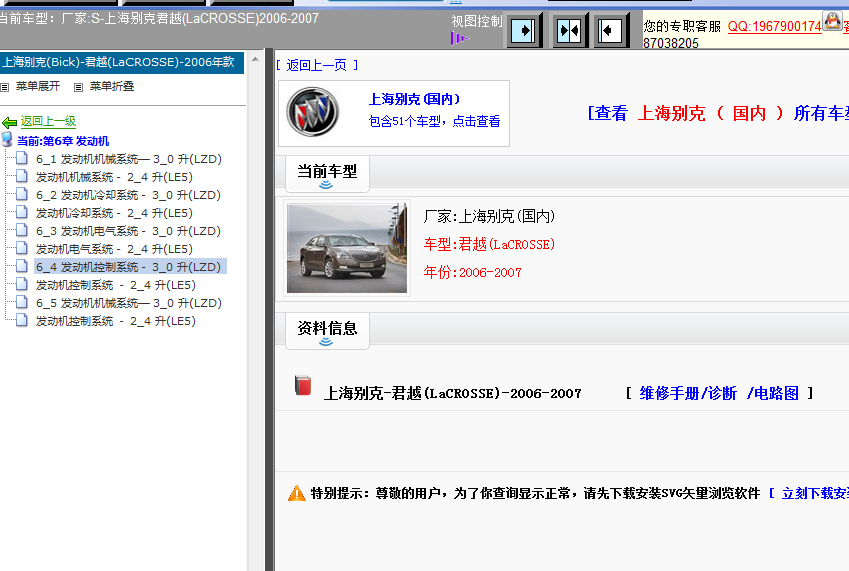This screenshot has width=849, height=571.
Task: Click page icon beside 发动机冷却系统 2_4 升(LE5)
Action: pyautogui.click(x=22, y=212)
